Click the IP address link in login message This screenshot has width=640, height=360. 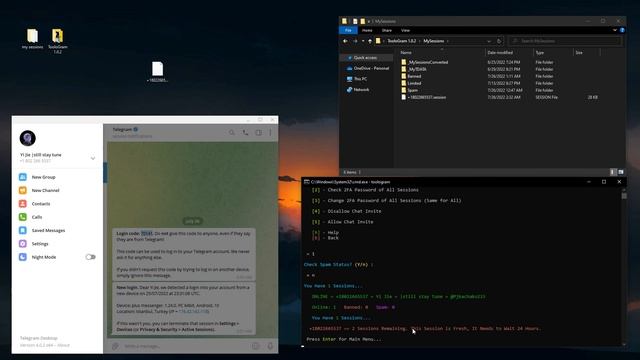click(194, 311)
